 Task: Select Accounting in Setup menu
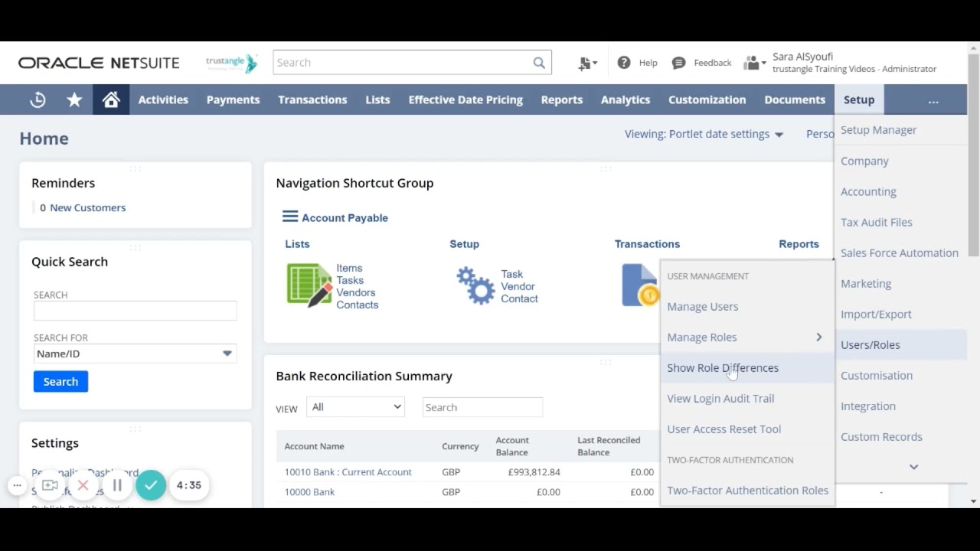pos(900,191)
